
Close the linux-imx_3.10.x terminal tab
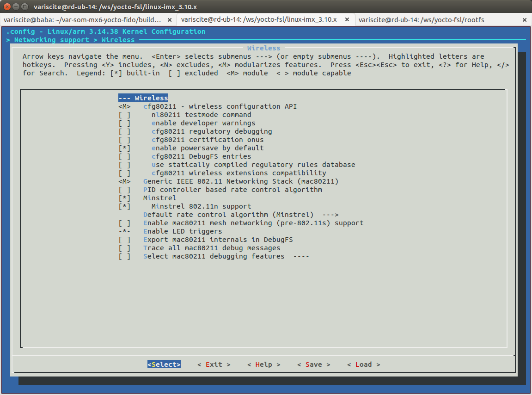[347, 20]
